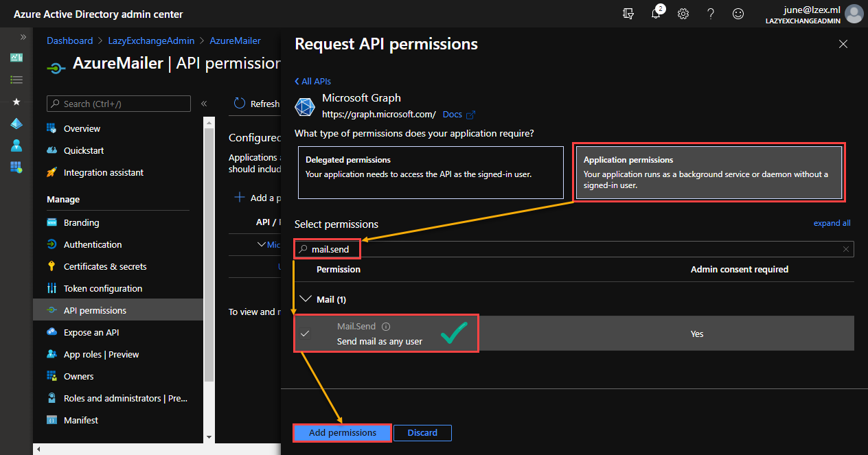Open portal settings gear
This screenshot has height=455, width=868.
coord(683,14)
